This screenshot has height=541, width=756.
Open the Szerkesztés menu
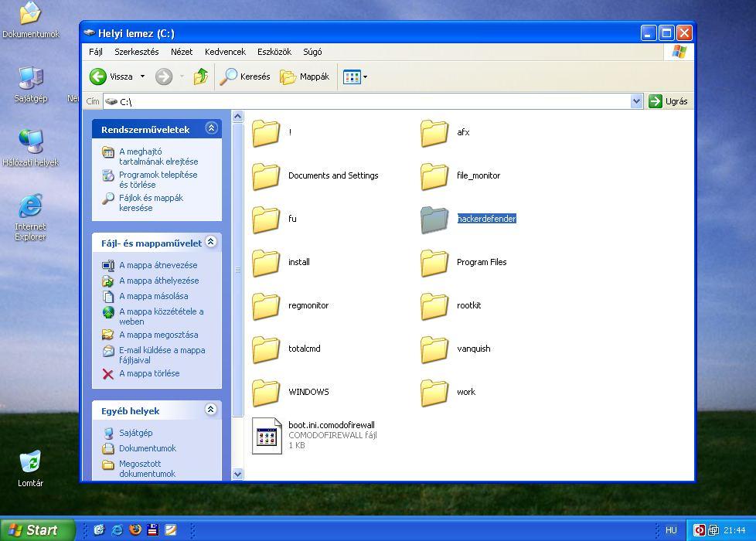(x=137, y=52)
